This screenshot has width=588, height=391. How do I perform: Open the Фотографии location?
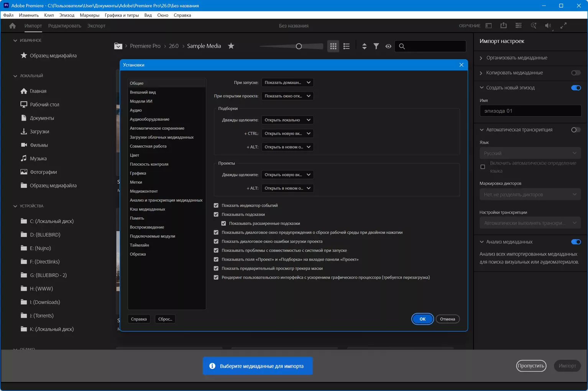tap(43, 172)
